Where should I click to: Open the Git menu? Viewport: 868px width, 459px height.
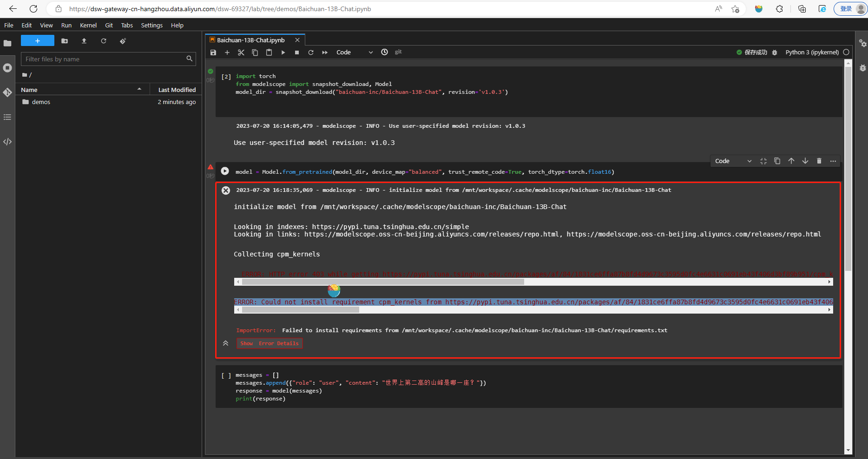click(109, 25)
